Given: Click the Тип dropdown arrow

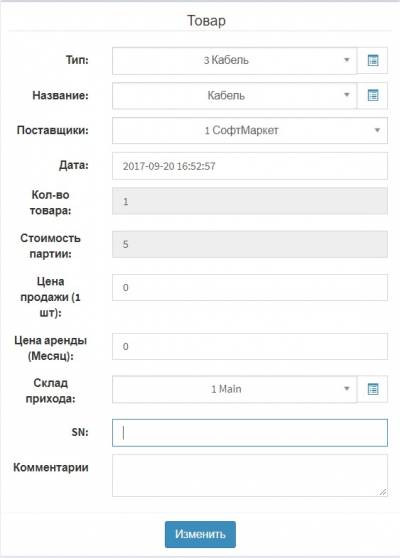Looking at the screenshot, I should coord(347,60).
